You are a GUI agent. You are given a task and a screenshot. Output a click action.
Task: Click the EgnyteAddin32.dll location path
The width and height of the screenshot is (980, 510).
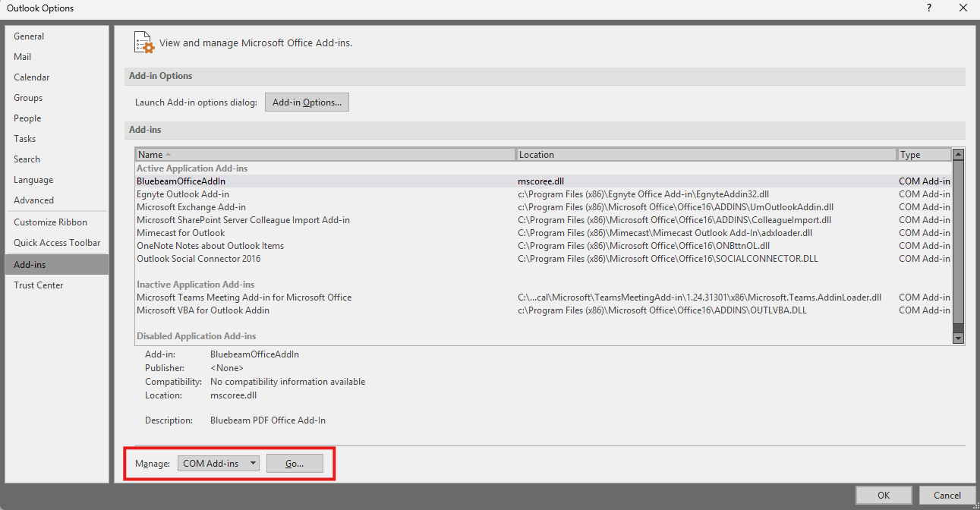(644, 194)
